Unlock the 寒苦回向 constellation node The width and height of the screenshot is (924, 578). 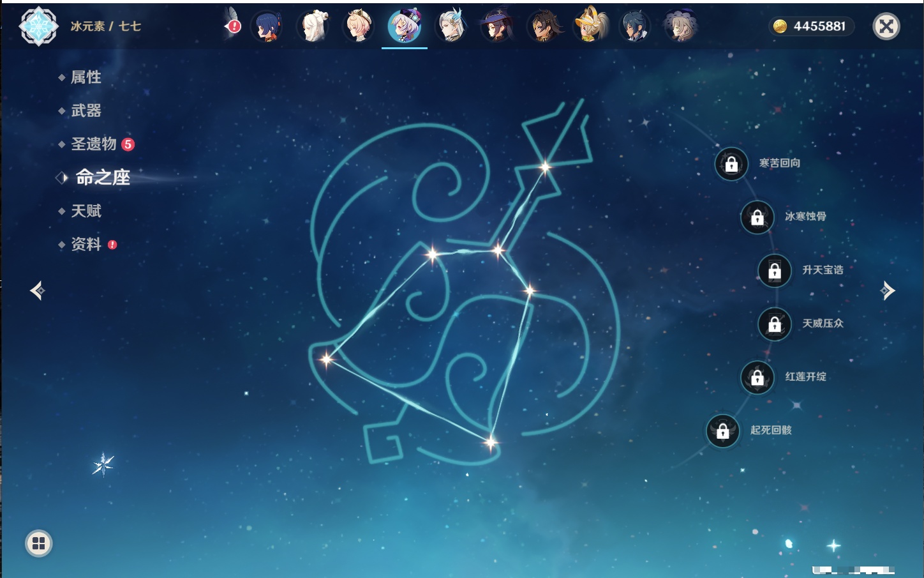(x=731, y=164)
